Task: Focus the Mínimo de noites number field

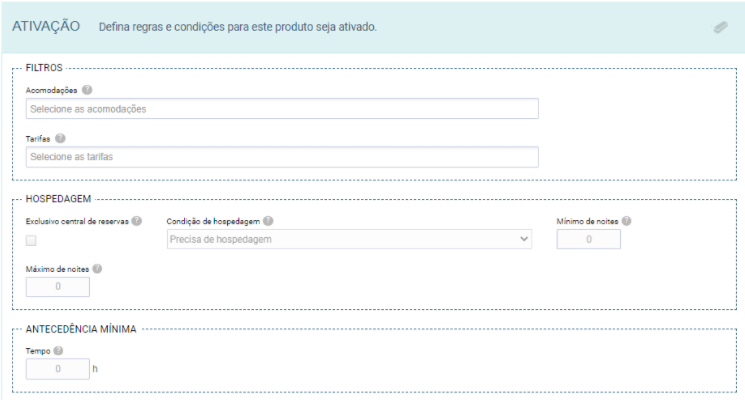Action: (x=589, y=239)
